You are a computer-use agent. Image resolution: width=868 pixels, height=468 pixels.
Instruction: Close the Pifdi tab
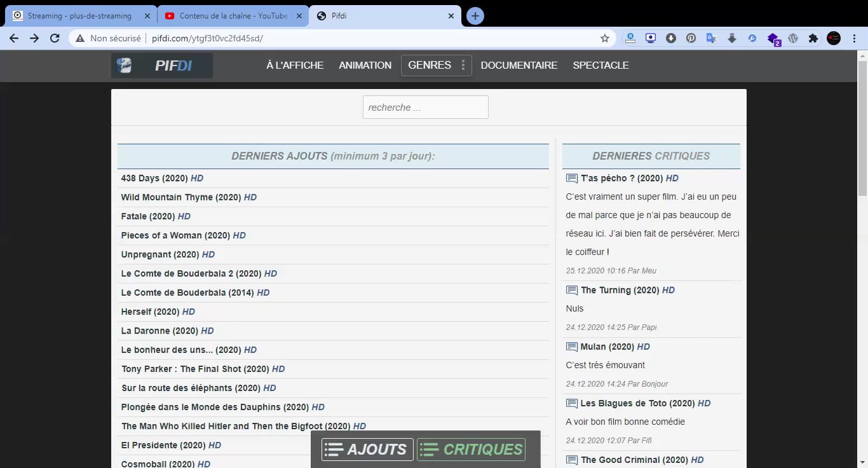(451, 16)
